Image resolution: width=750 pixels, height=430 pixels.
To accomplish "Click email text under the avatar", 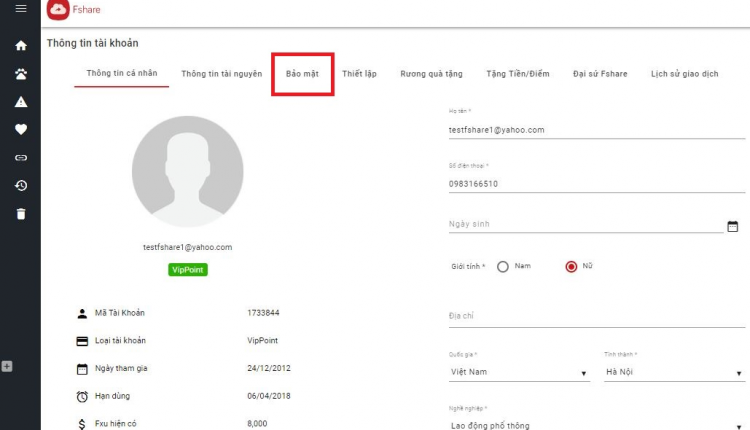I will tap(188, 247).
